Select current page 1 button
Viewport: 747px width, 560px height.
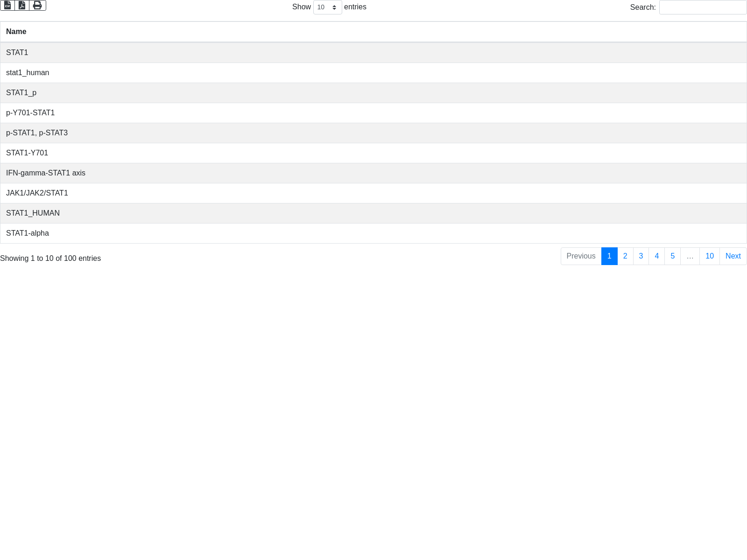pyautogui.click(x=609, y=256)
